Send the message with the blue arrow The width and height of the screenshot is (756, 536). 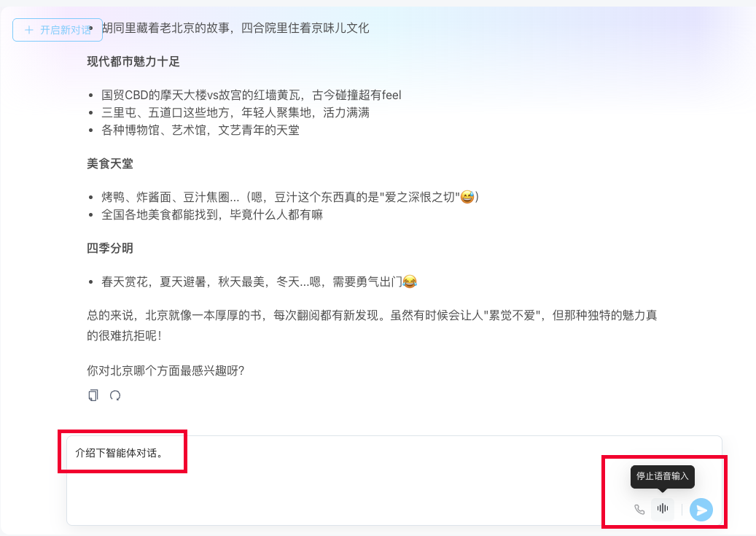[701, 510]
